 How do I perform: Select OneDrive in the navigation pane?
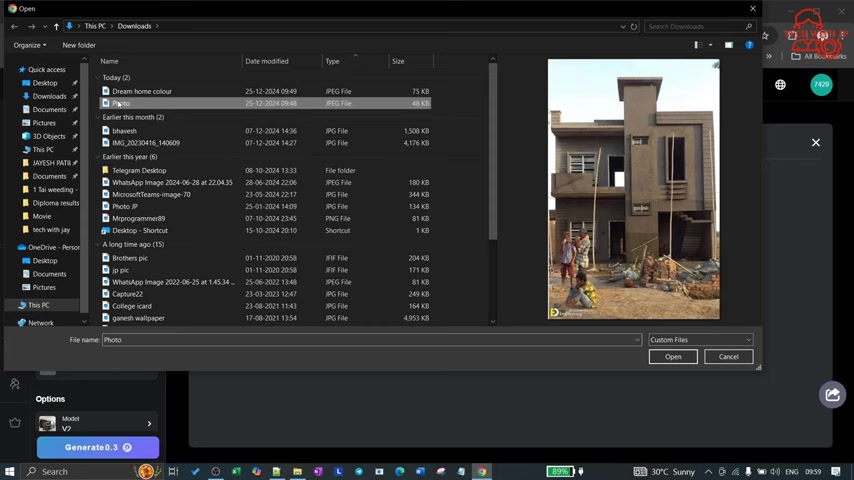click(49, 247)
